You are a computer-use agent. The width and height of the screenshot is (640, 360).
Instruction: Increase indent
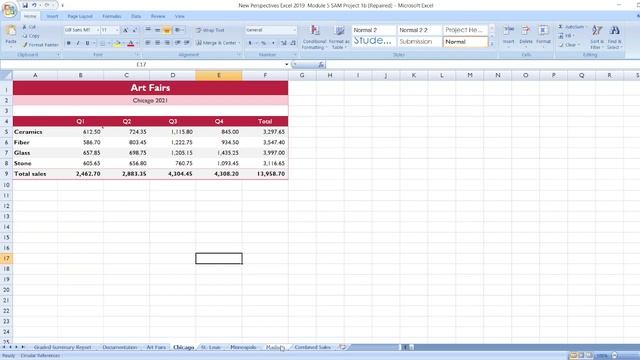tap(187, 43)
